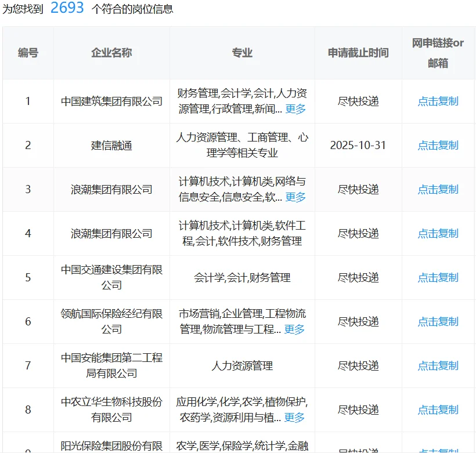Click the 企业名称 column header

pyautogui.click(x=111, y=53)
